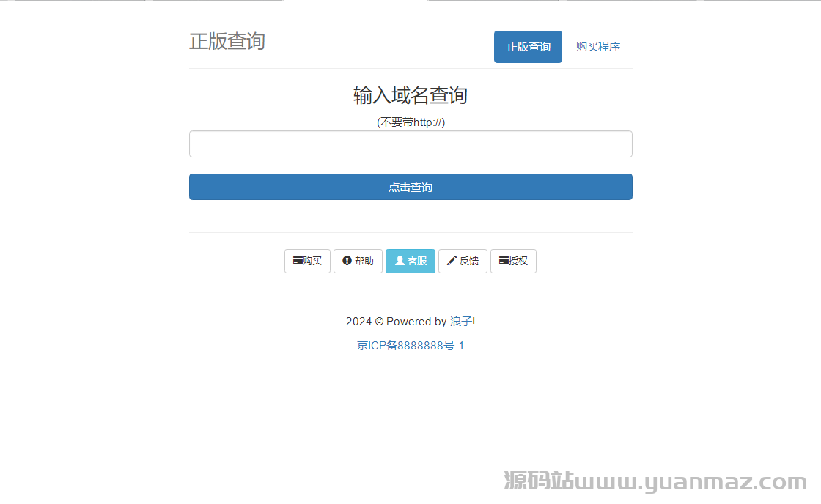This screenshot has height=504, width=821.
Task: Click the exclamation circle icon beside 帮助
Action: (x=347, y=261)
